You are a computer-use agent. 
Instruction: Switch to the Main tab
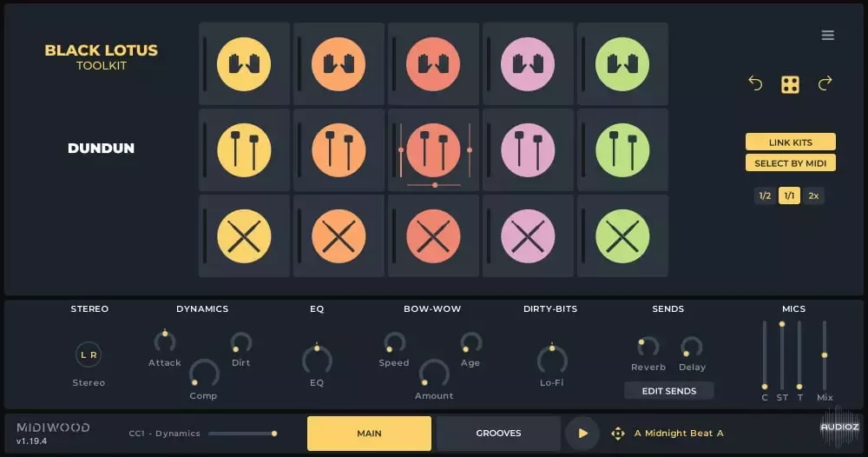point(369,433)
